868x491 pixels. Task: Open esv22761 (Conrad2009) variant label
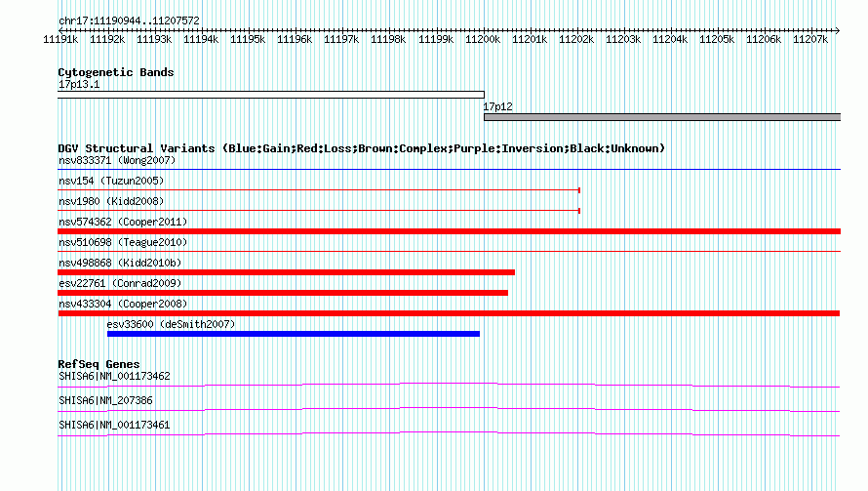tap(120, 283)
